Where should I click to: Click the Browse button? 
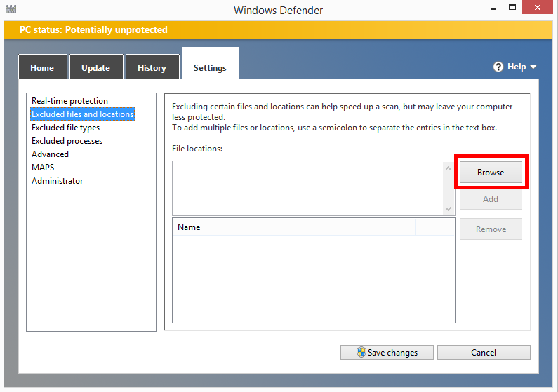click(491, 173)
